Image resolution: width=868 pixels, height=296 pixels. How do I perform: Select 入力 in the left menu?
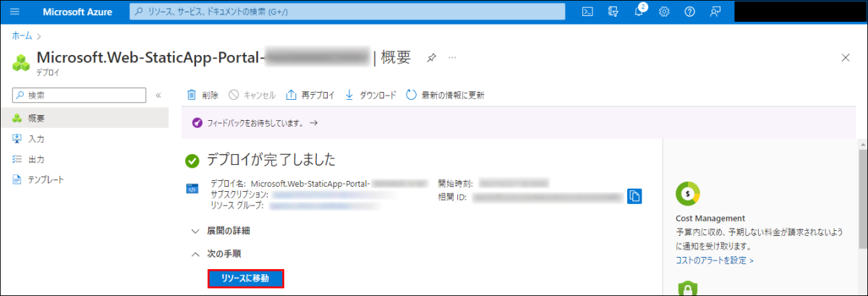[x=85, y=138]
